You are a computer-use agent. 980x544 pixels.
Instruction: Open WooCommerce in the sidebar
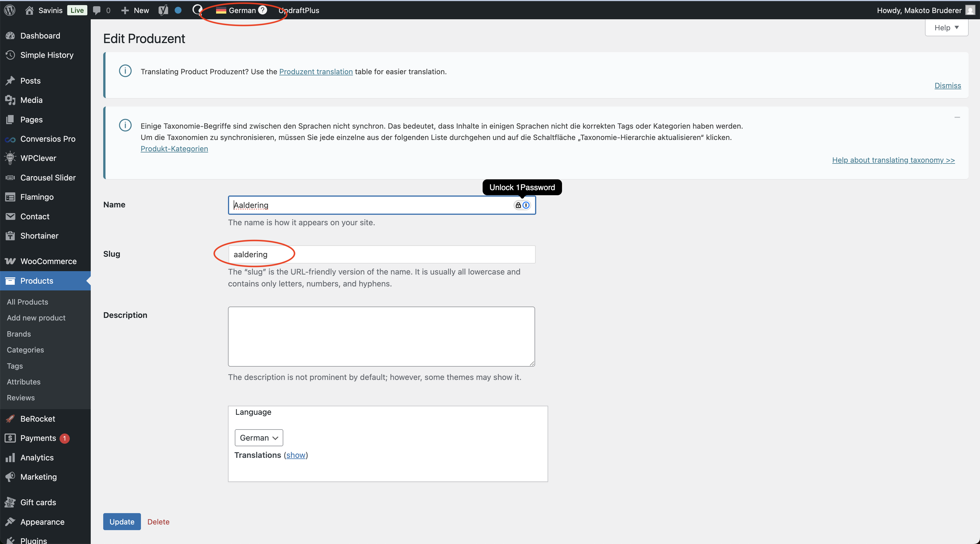click(x=48, y=261)
